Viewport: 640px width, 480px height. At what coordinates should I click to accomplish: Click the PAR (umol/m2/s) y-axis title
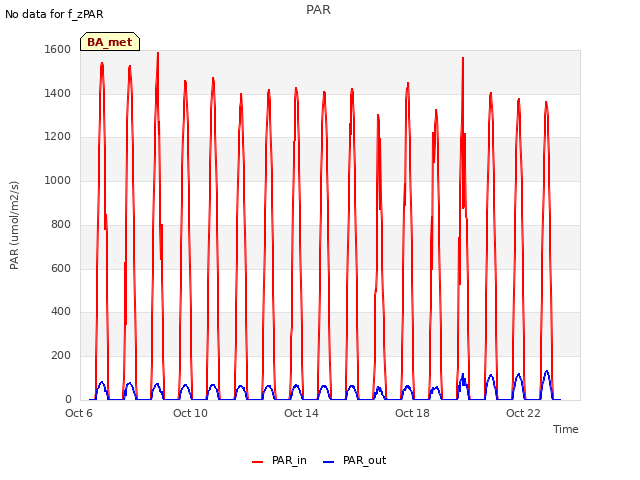[x=14, y=225]
